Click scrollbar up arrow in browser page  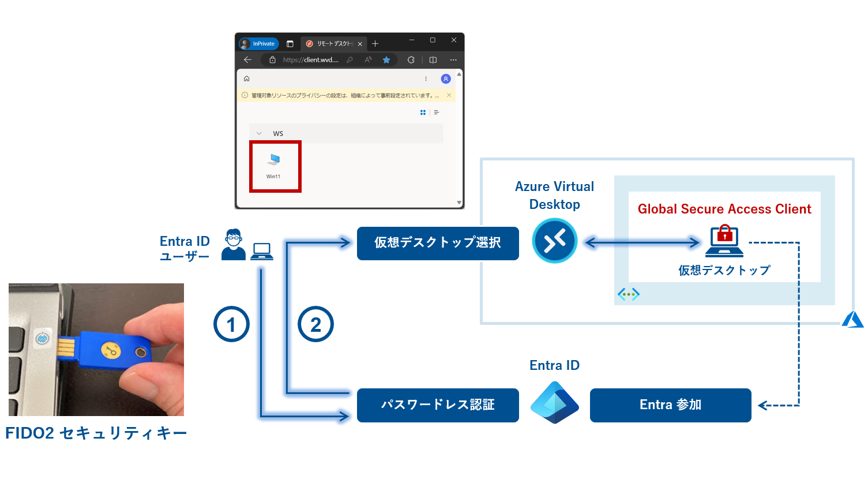click(x=459, y=74)
